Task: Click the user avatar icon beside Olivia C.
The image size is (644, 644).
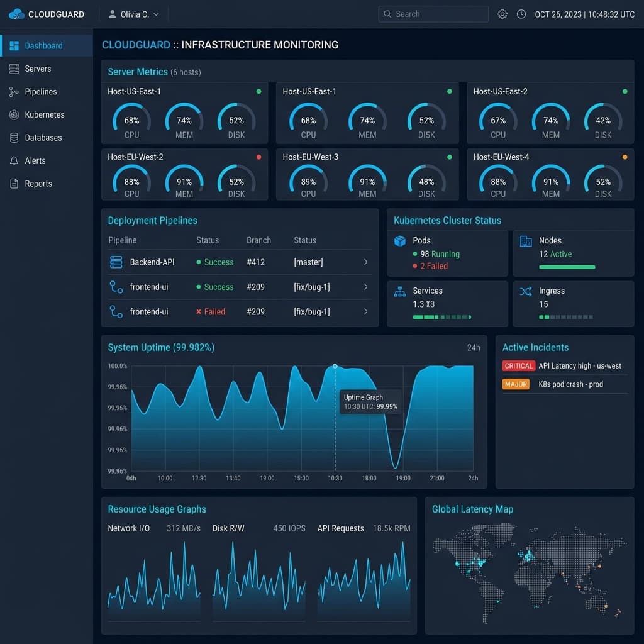Action: tap(112, 14)
